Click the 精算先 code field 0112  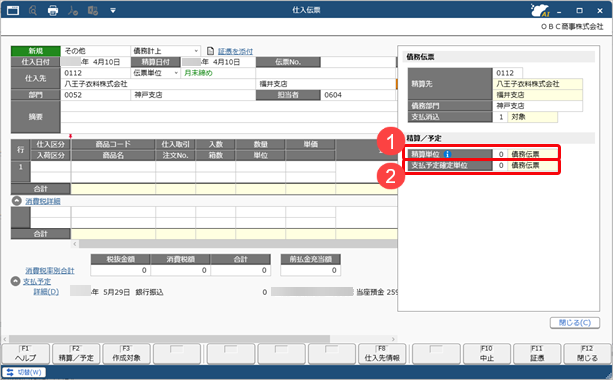507,73
